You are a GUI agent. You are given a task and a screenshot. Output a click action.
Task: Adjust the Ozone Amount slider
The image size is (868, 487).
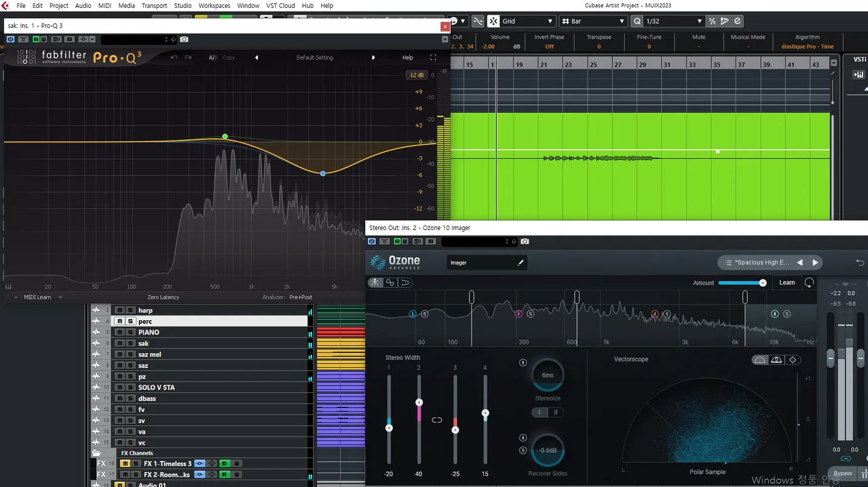tap(742, 283)
